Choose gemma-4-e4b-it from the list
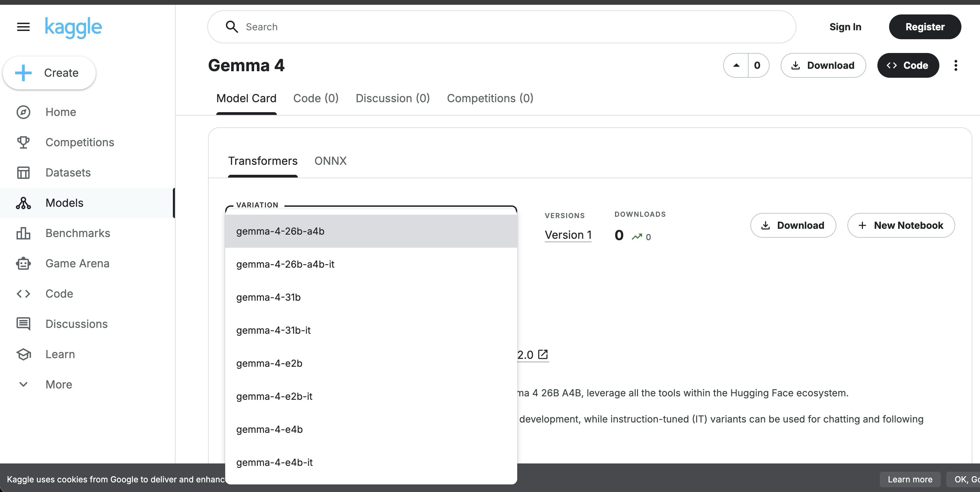Image resolution: width=980 pixels, height=492 pixels. pyautogui.click(x=371, y=463)
